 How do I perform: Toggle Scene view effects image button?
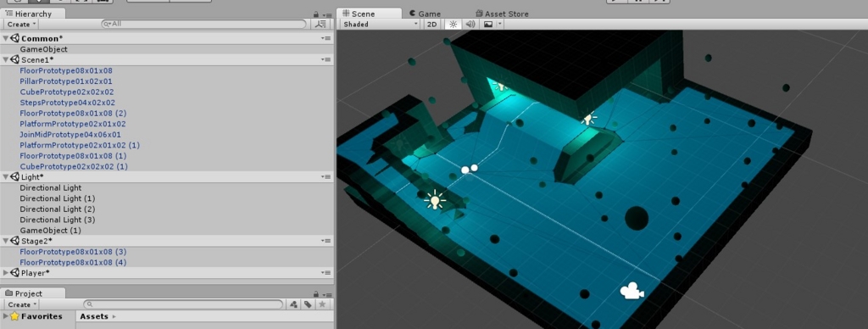pos(487,25)
